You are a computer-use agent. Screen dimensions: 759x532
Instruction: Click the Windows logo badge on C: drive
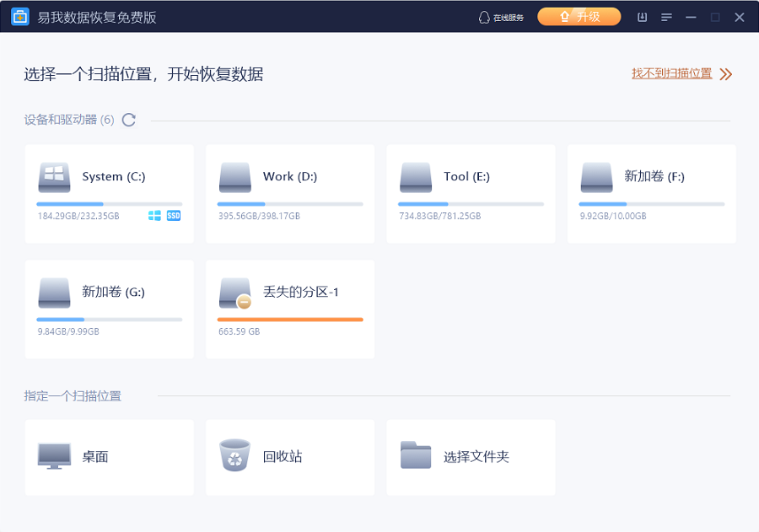(x=154, y=216)
